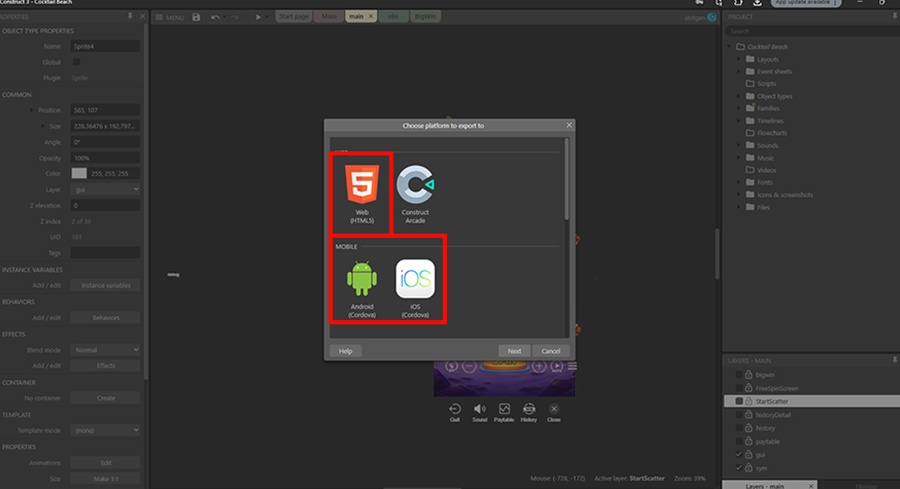
Task: Click the Effects add/edit button
Action: 106,366
